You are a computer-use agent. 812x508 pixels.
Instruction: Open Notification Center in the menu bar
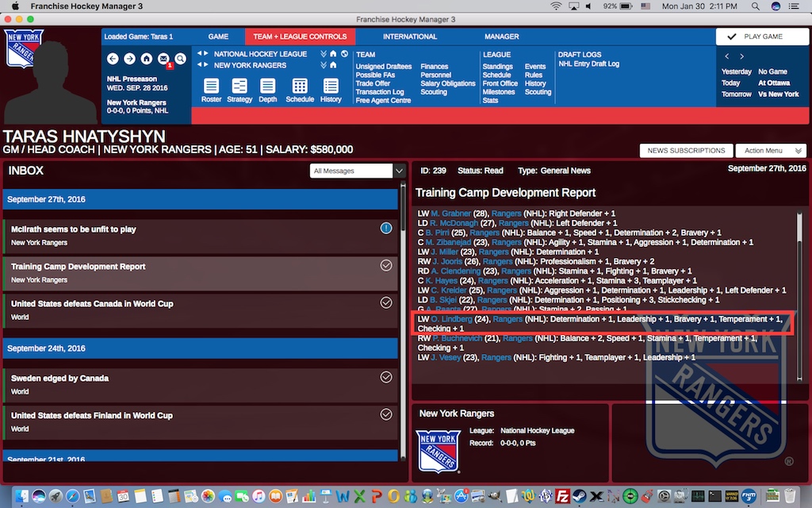click(x=793, y=6)
